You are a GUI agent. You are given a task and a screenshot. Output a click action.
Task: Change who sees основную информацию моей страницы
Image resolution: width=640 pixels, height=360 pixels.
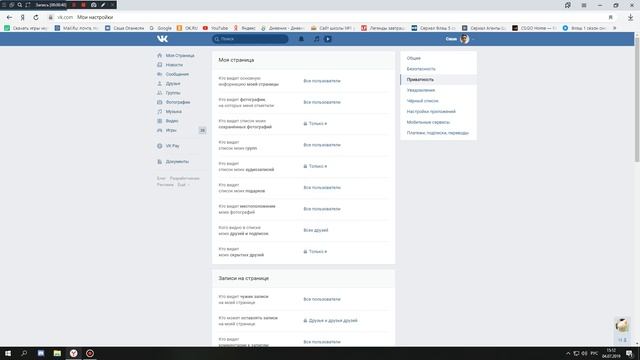(x=322, y=81)
